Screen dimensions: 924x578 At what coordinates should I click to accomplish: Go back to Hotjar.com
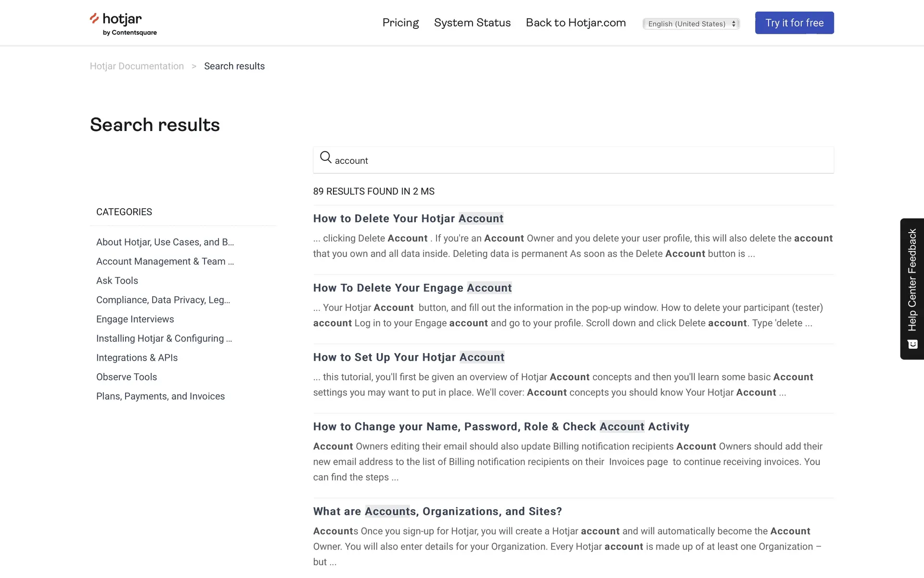click(x=576, y=23)
